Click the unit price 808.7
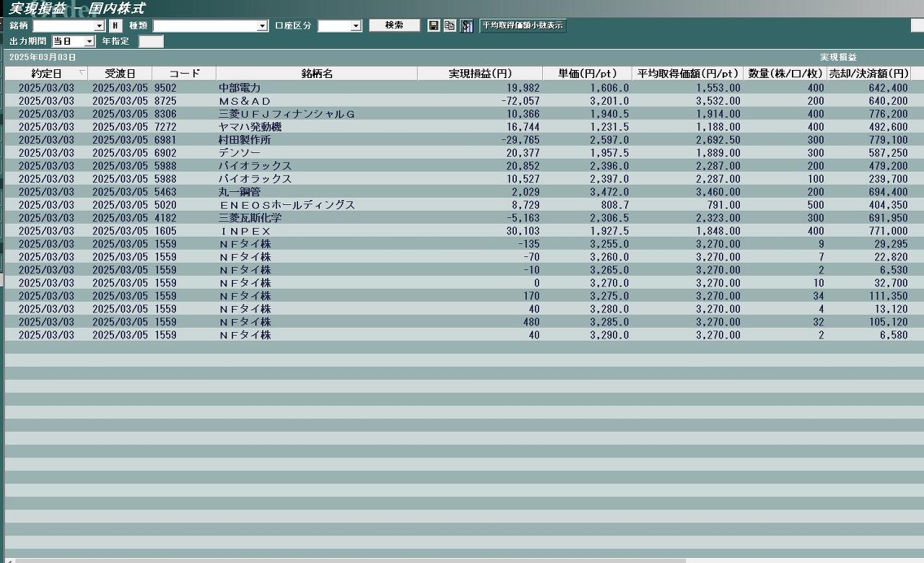The image size is (924, 563). click(615, 205)
